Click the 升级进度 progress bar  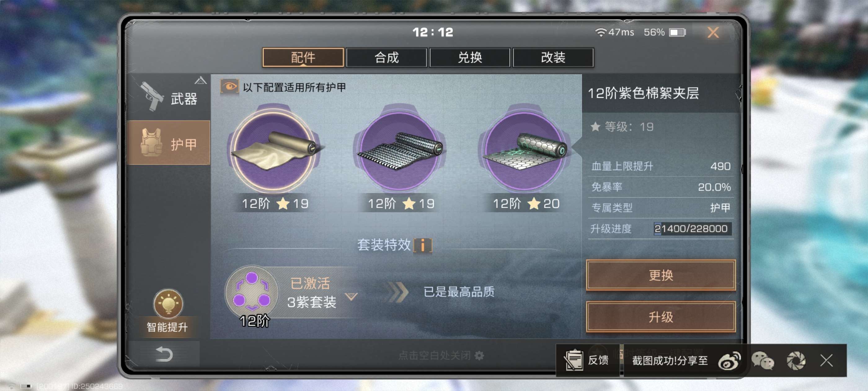(693, 229)
